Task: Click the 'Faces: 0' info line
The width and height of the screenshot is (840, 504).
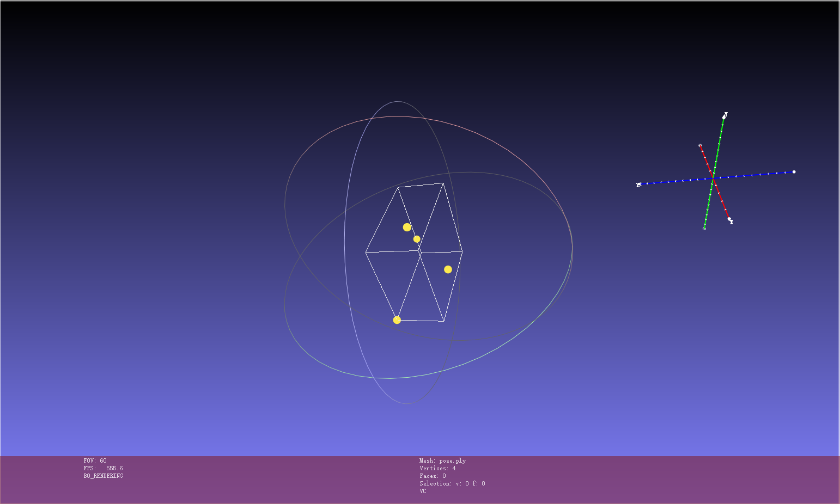Action: click(x=433, y=476)
